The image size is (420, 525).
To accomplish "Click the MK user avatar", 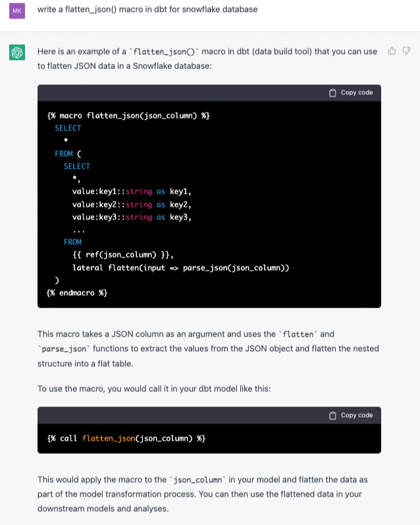I will point(17,10).
